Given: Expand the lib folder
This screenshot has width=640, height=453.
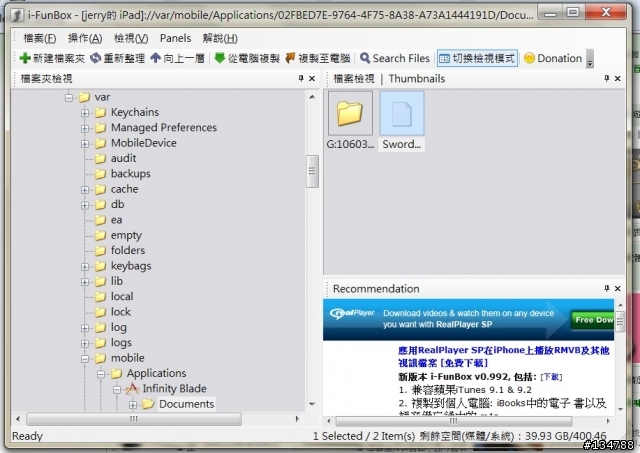Looking at the screenshot, I should point(84,282).
